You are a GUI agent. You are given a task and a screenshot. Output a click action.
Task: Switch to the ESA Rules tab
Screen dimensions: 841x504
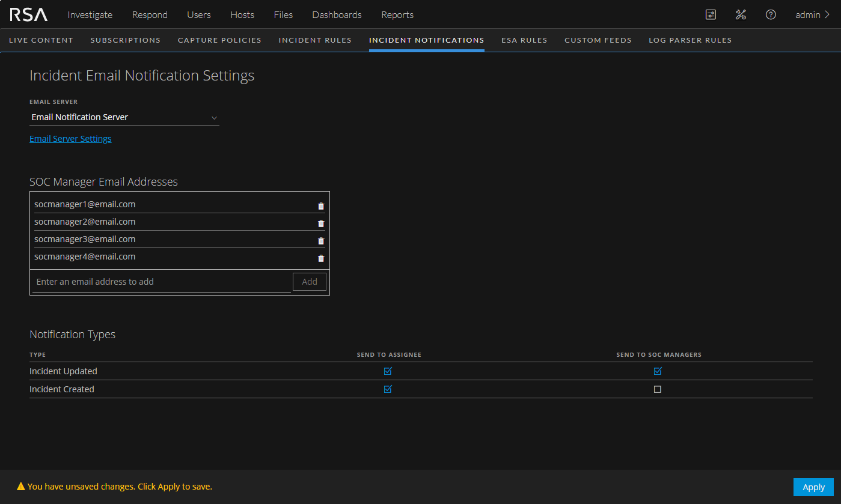(524, 40)
